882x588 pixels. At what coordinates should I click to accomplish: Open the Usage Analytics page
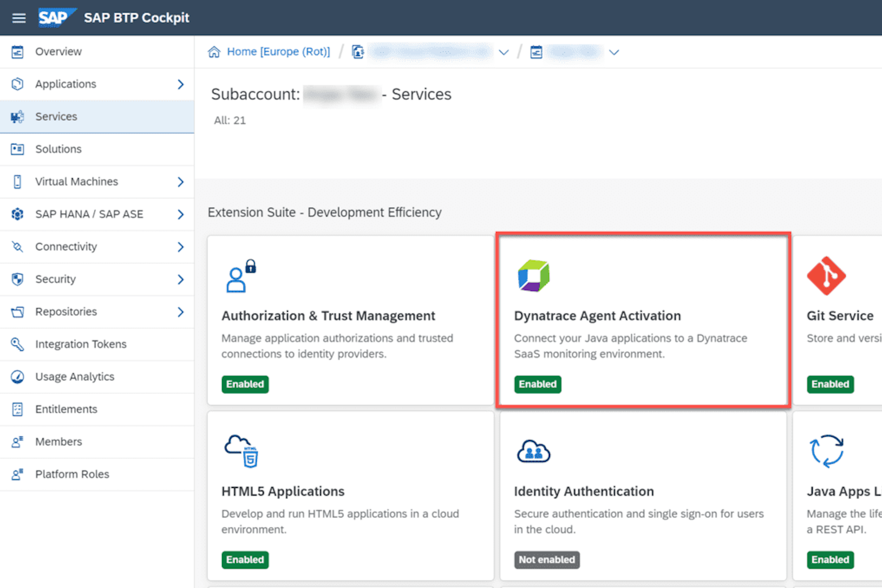coord(74,376)
